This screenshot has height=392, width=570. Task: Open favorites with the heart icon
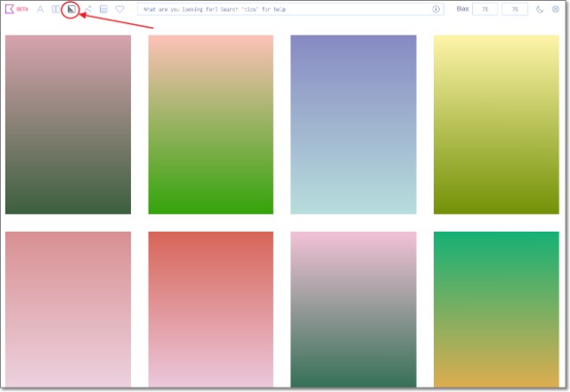[119, 10]
